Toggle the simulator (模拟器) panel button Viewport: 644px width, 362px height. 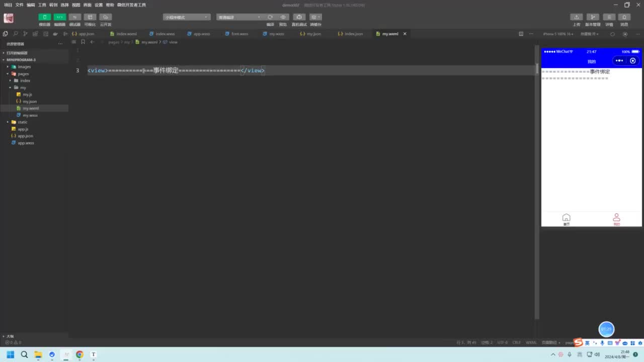tap(45, 17)
